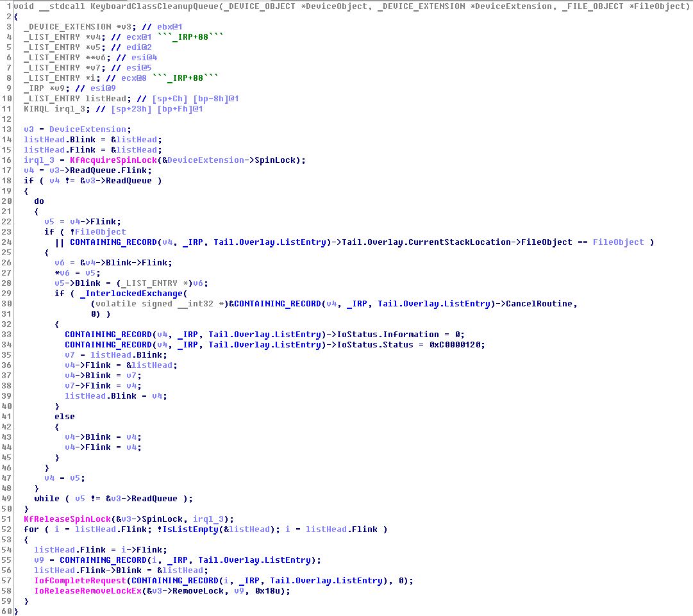Viewport: 693px width, 616px height.
Task: Select the KIRQL type keyword
Action: 37,109
